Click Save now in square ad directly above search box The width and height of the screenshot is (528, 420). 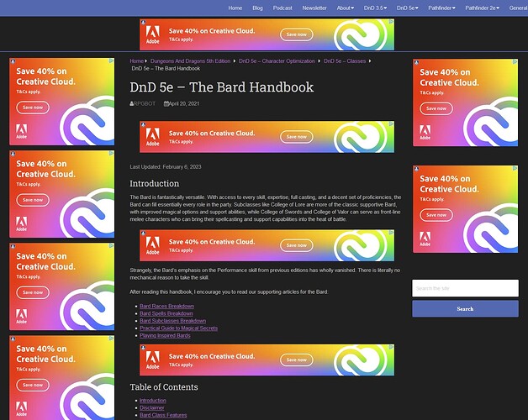(436, 215)
